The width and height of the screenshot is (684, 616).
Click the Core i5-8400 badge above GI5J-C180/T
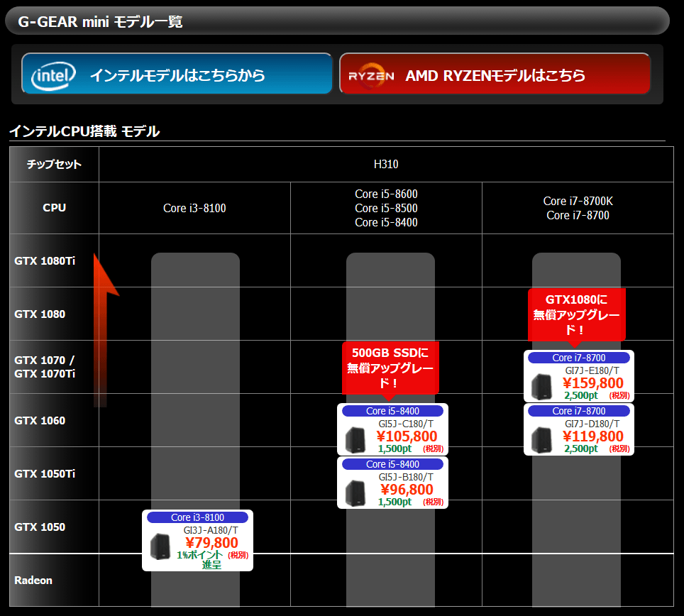392,411
